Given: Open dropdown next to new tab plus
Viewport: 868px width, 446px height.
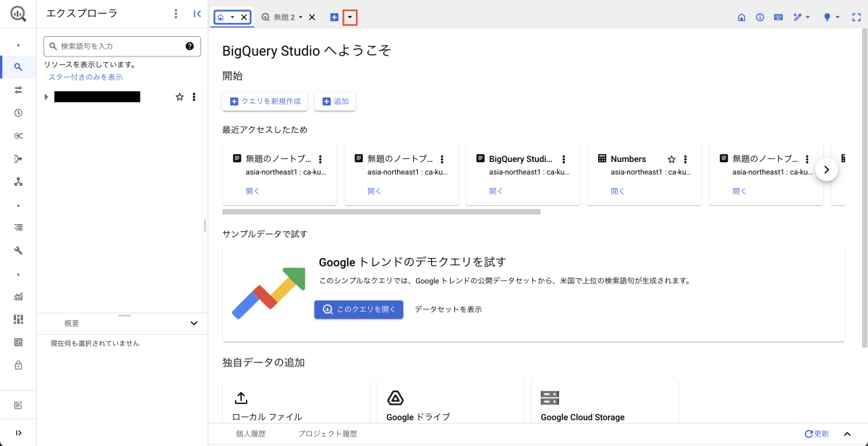Looking at the screenshot, I should [x=350, y=17].
